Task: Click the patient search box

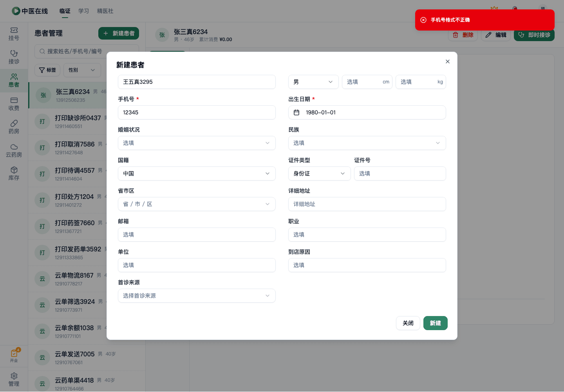Action: pos(87,51)
